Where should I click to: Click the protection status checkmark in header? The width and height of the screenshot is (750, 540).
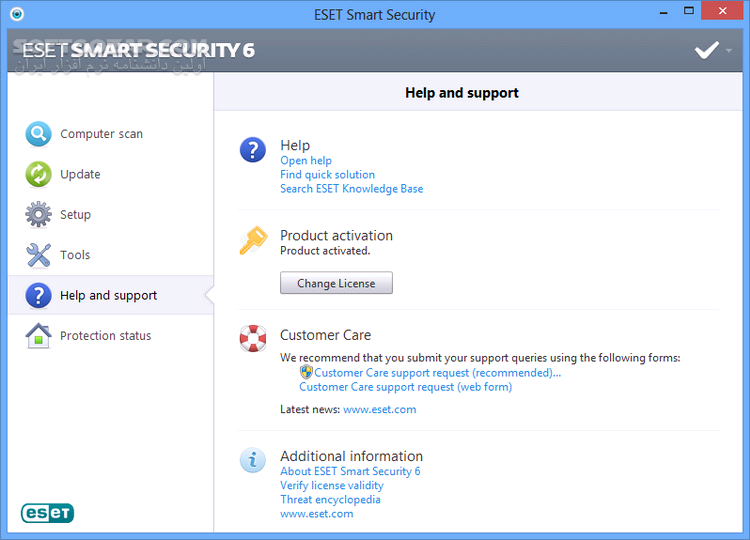click(706, 50)
